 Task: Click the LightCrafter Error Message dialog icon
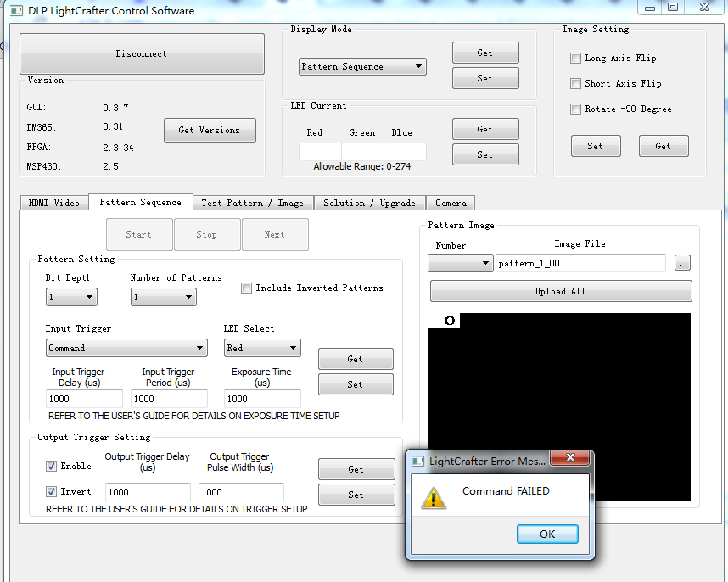(x=417, y=461)
